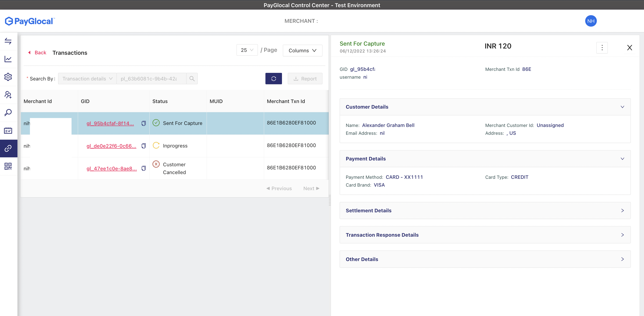
Task: Open the QR code sidebar icon
Action: [x=8, y=166]
